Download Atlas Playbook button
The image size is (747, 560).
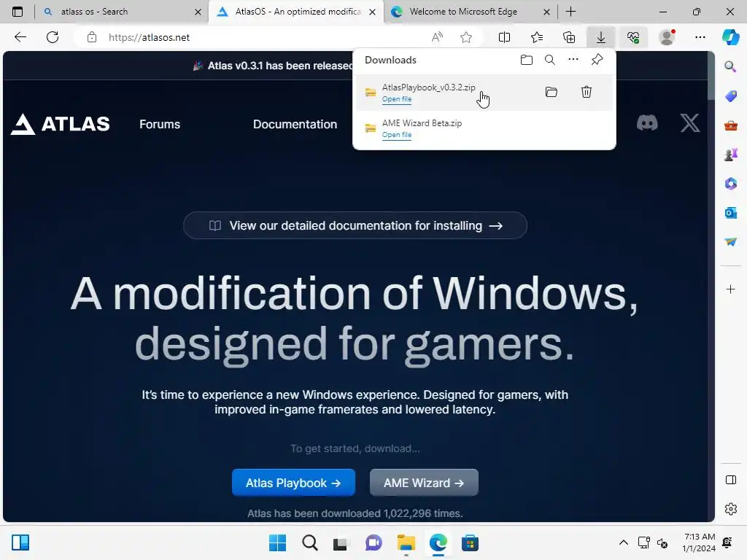pyautogui.click(x=293, y=483)
